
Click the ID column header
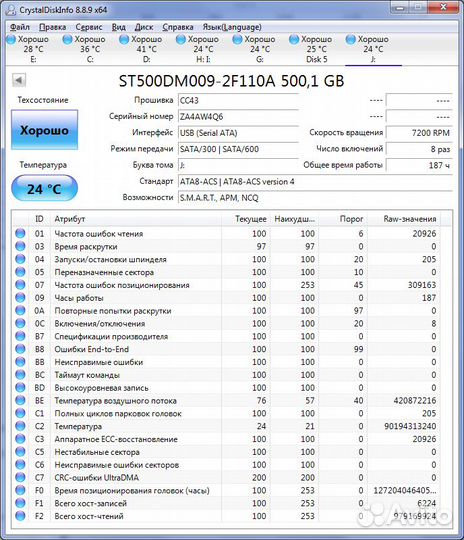tap(40, 219)
